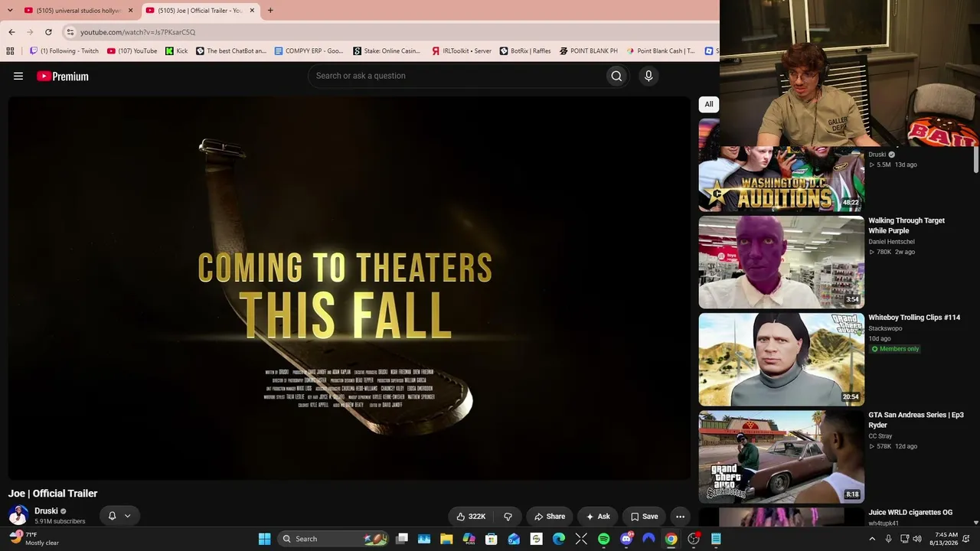Go to Druski channel name link

point(46,511)
